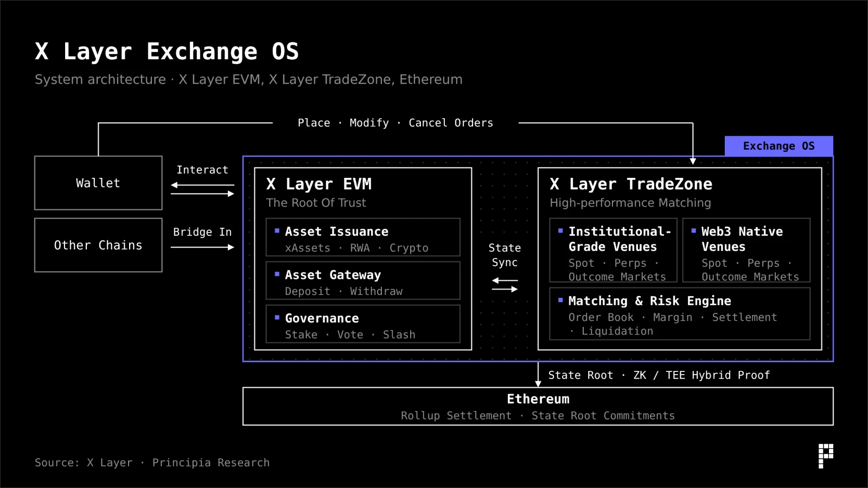Open the Web3 Native Venues card

[x=746, y=250]
